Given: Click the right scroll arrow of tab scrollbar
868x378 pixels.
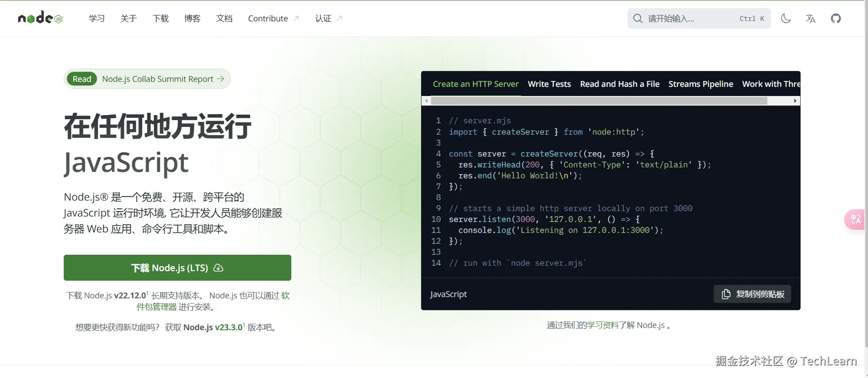Looking at the screenshot, I should pyautogui.click(x=795, y=101).
